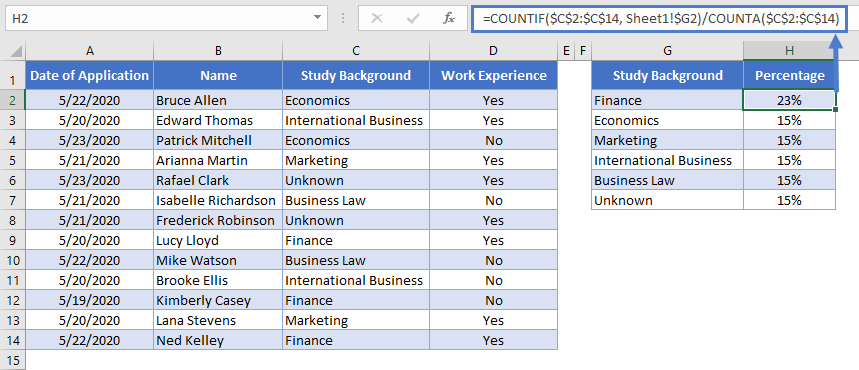The width and height of the screenshot is (859, 370).
Task: Click the Work Experience header cell
Action: (x=494, y=76)
